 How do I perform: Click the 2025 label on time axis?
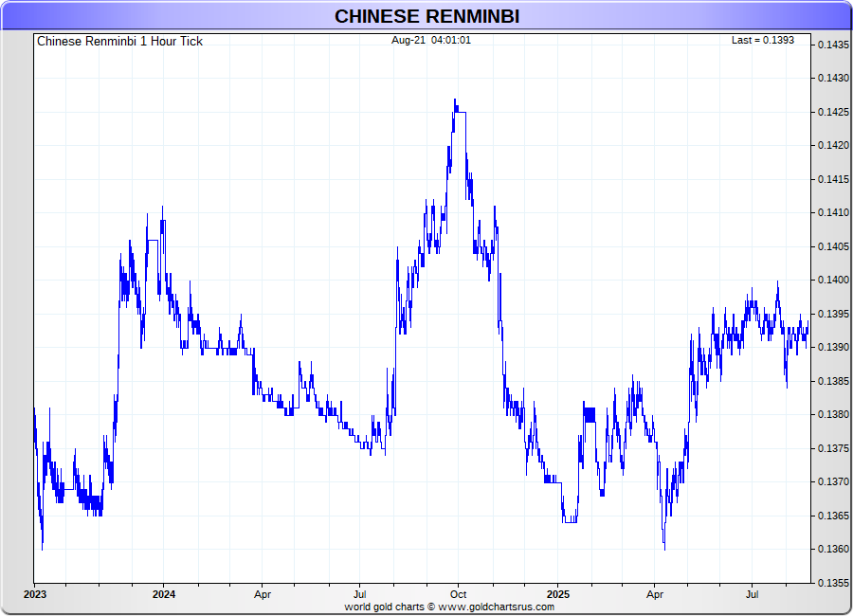click(x=557, y=595)
